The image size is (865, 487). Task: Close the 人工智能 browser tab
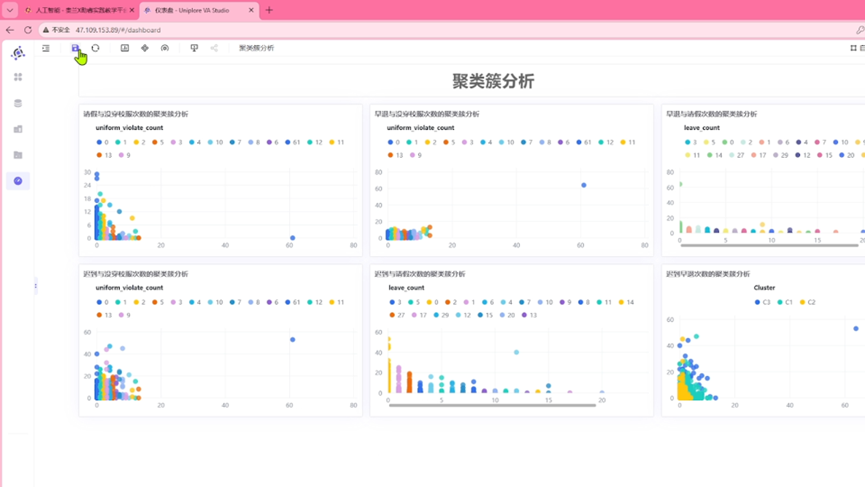[x=132, y=10]
